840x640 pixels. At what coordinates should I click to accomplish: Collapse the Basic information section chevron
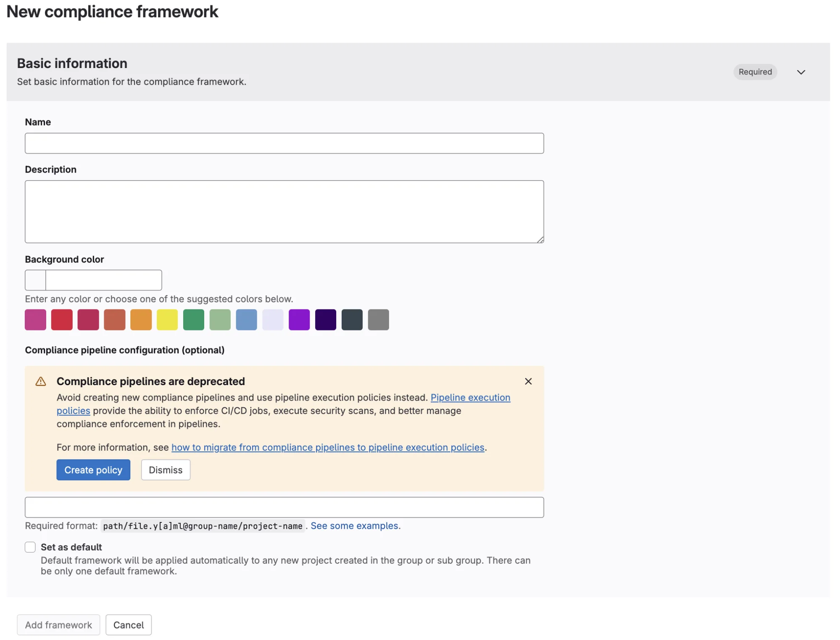tap(801, 72)
